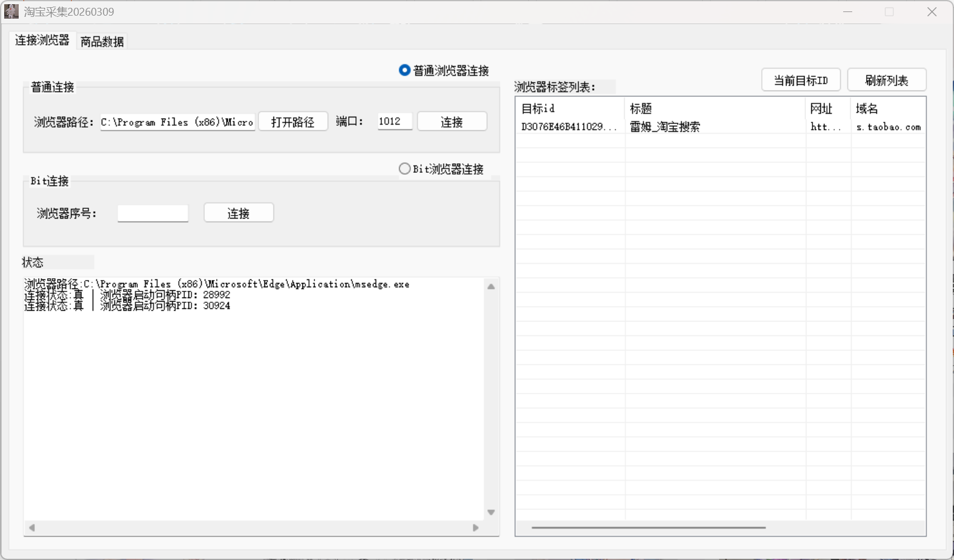Focus the 浏览器序号 input field
The height and width of the screenshot is (560, 954).
153,213
